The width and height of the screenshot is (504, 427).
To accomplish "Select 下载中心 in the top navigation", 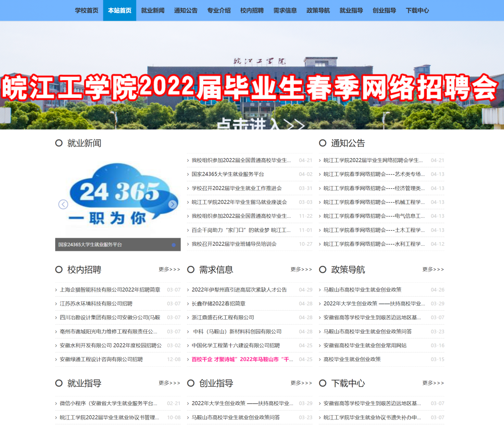I will [417, 10].
